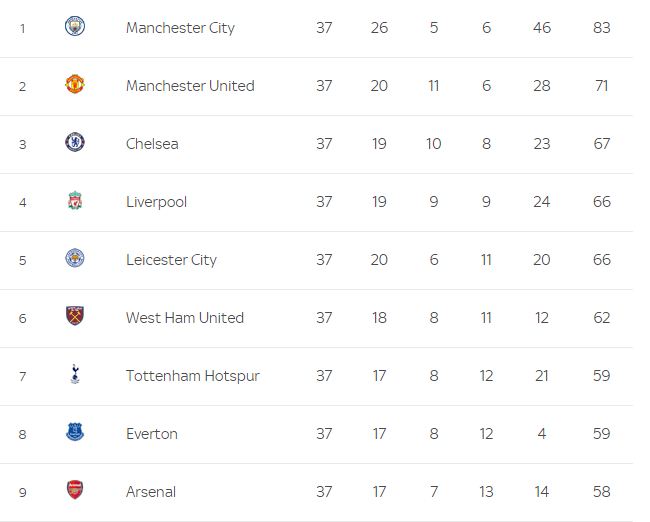Click the Everton club crest
The width and height of the screenshot is (650, 522).
(x=75, y=433)
